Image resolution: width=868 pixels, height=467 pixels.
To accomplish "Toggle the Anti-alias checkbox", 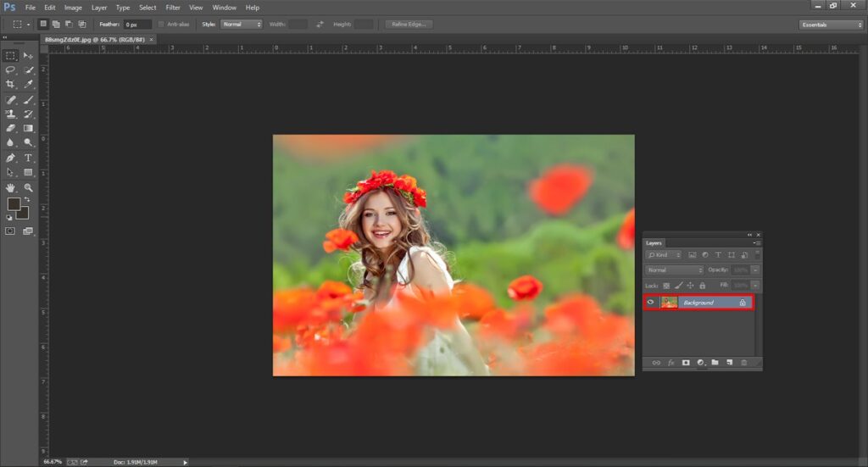I will coord(161,25).
